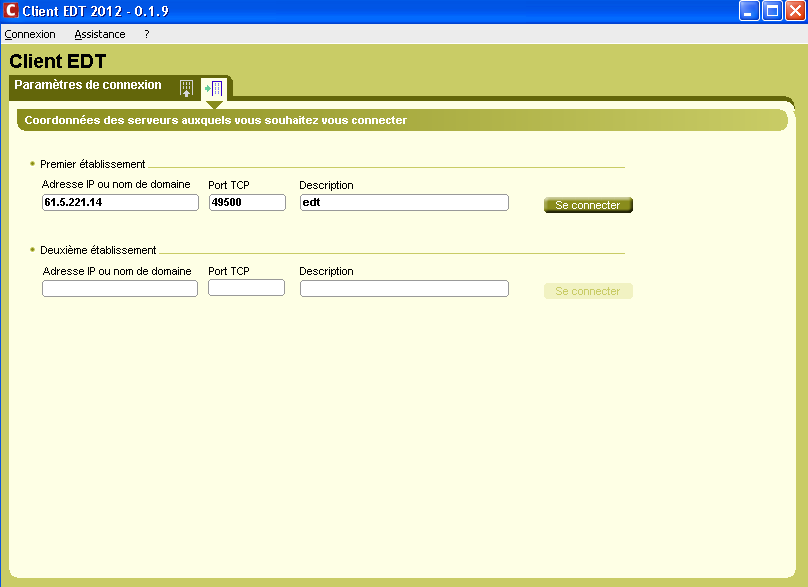Viewport: 808px width, 587px height.
Task: Select the Paramètres de connexion tab
Action: tap(88, 86)
